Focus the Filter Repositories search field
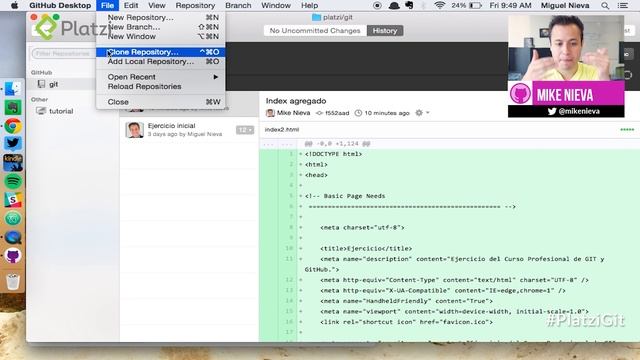 click(64, 53)
